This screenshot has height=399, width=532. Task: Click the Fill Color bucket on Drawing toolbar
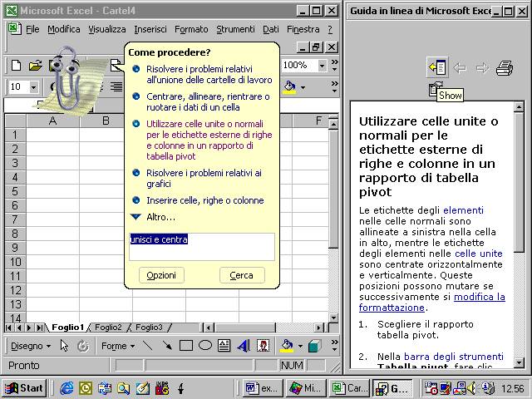pyautogui.click(x=287, y=346)
